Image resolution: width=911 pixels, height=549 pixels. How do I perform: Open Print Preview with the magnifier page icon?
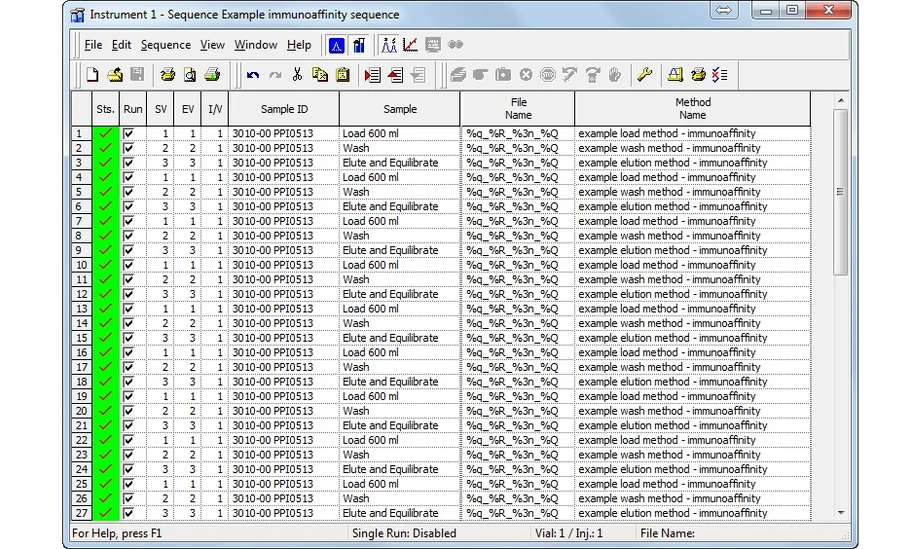[x=190, y=75]
